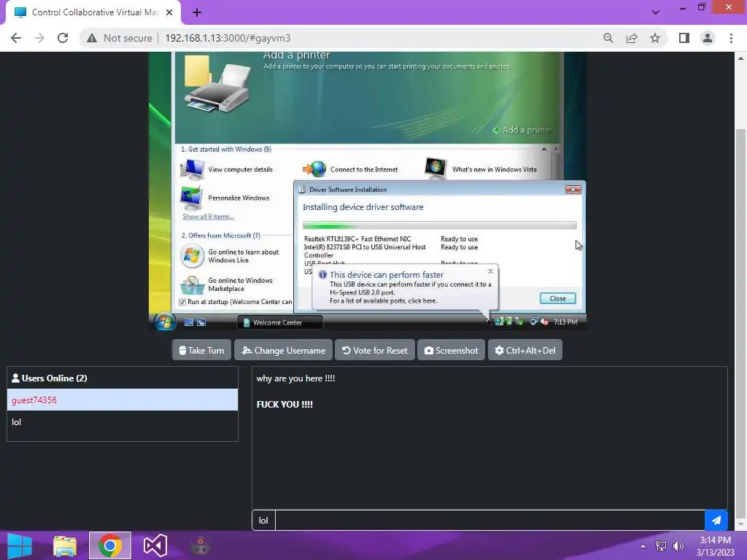Open the Chrome profile avatar

(x=708, y=38)
